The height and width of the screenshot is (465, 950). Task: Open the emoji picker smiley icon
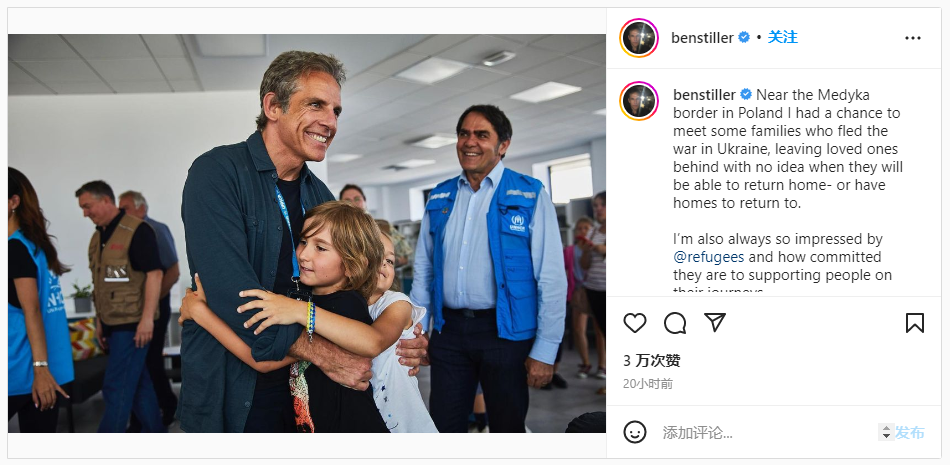[634, 432]
